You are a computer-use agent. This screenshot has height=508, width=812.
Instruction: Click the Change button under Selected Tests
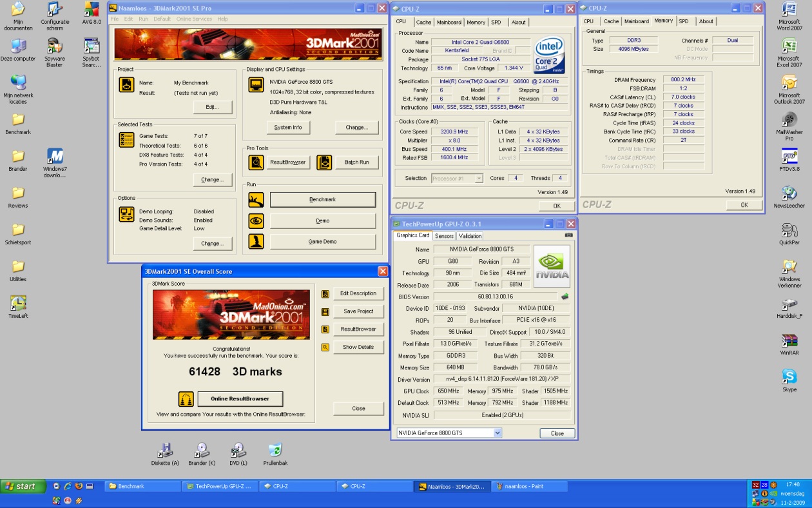(212, 180)
